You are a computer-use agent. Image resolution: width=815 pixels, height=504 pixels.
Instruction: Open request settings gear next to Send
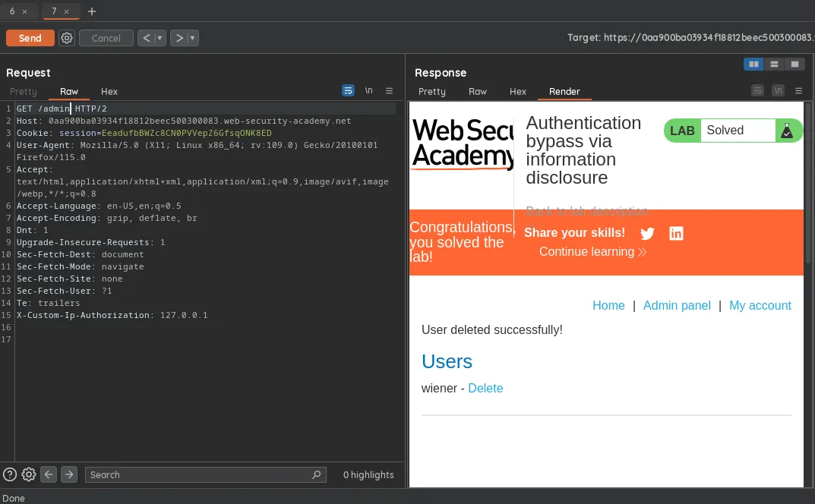click(67, 38)
